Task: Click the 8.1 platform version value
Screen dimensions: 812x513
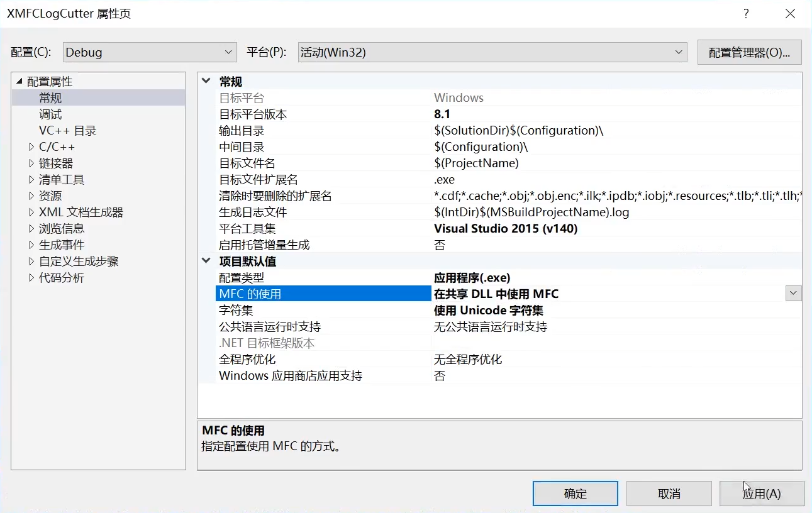Action: (442, 114)
